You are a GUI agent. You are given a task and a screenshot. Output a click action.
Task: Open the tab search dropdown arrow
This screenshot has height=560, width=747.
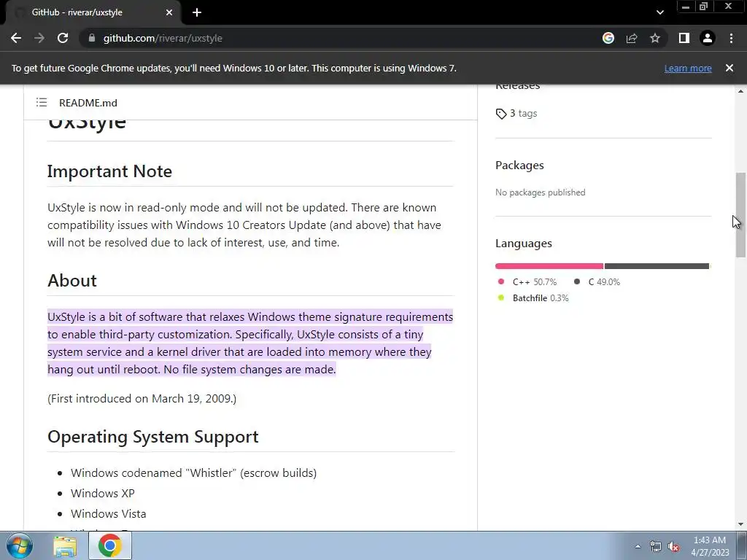659,12
